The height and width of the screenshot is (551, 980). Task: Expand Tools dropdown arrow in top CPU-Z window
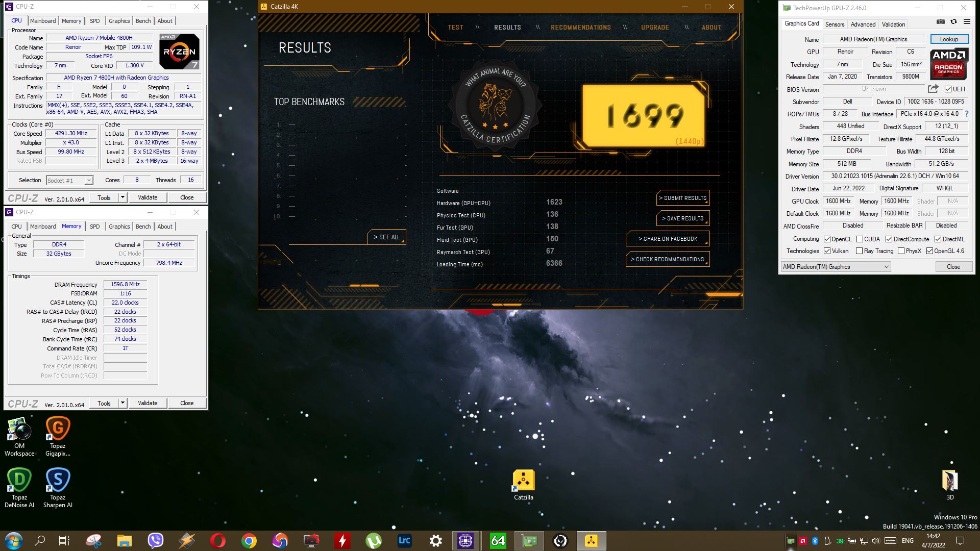pyautogui.click(x=122, y=197)
